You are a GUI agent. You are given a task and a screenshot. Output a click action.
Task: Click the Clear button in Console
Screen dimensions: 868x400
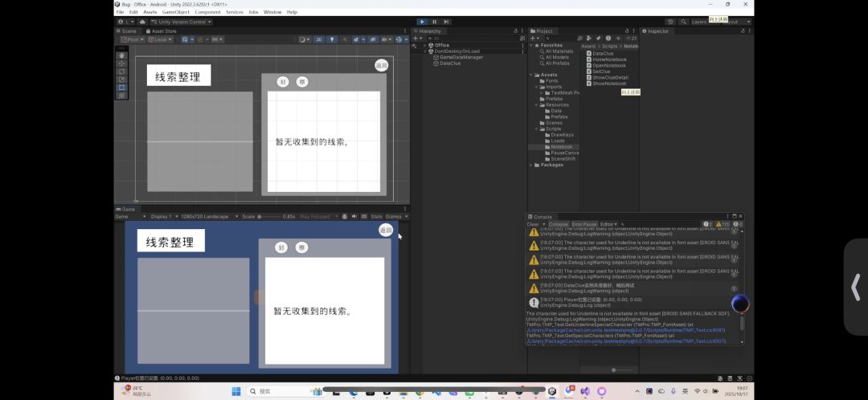click(x=532, y=224)
